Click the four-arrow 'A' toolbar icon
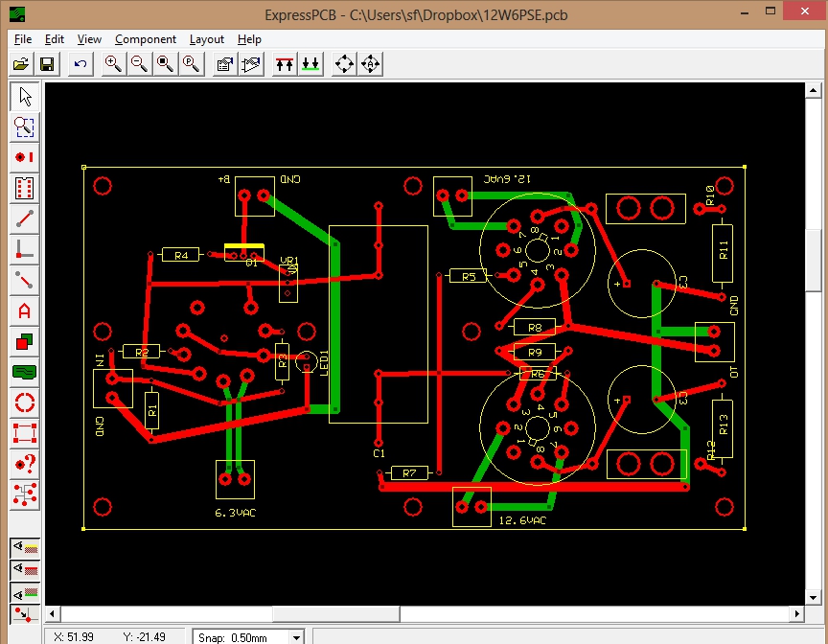Screen dimensions: 828x644 click(x=370, y=64)
